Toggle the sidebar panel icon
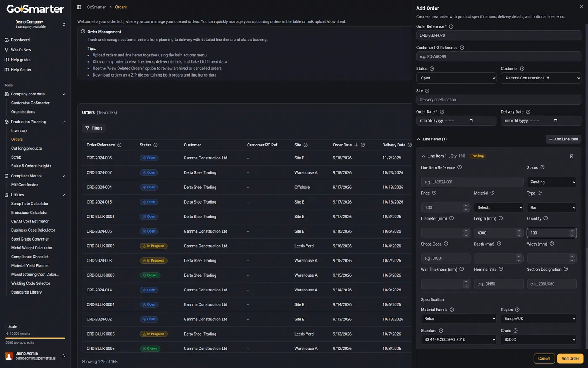 coord(79,7)
